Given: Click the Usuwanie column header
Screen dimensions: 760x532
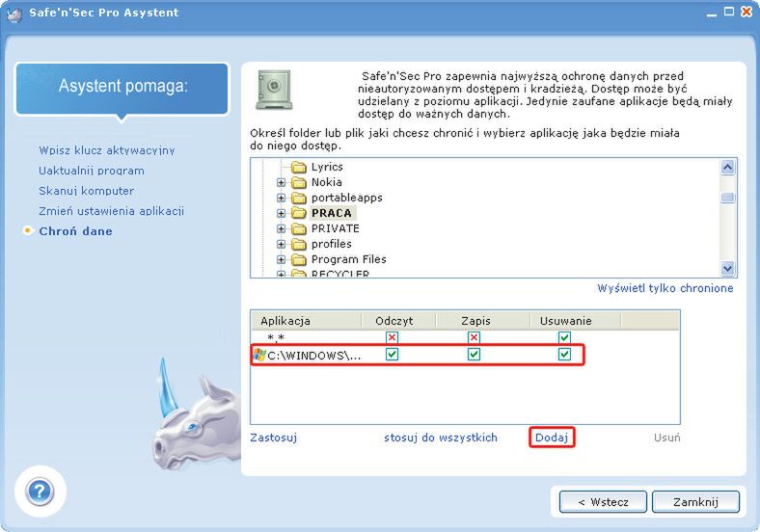Looking at the screenshot, I should pos(575,321).
